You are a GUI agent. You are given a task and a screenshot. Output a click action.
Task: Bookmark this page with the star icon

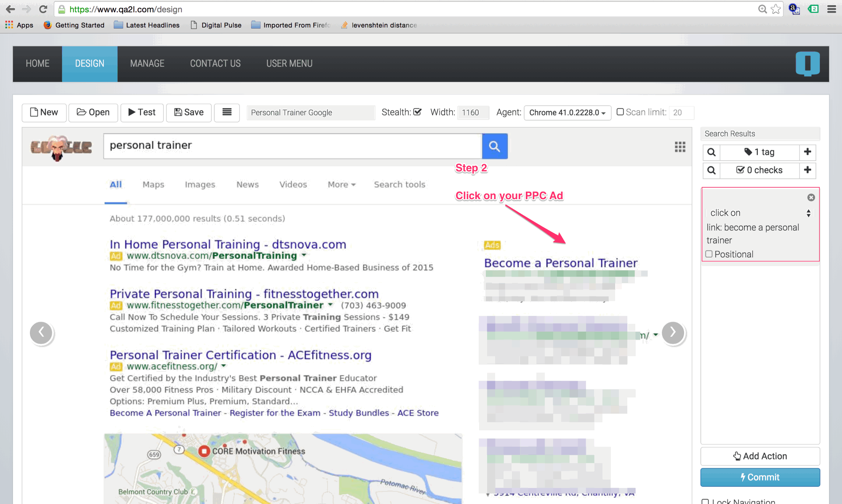click(775, 9)
